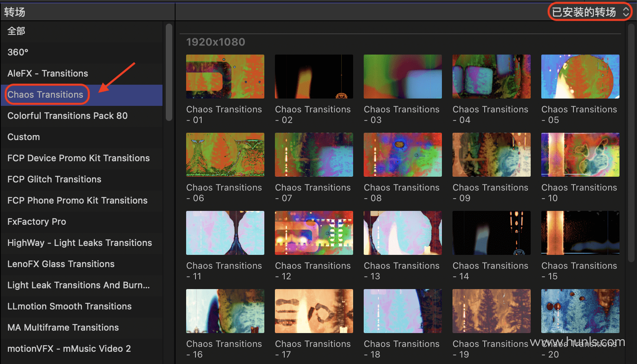637x364 pixels.
Task: Choose Chaos Transitions - 08 thumbnail
Action: [x=402, y=155]
